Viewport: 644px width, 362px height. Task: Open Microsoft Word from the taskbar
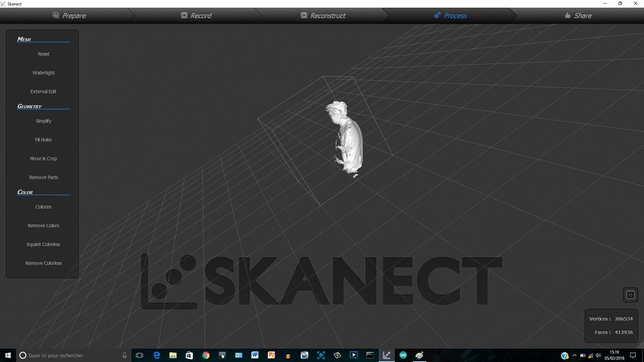point(255,356)
